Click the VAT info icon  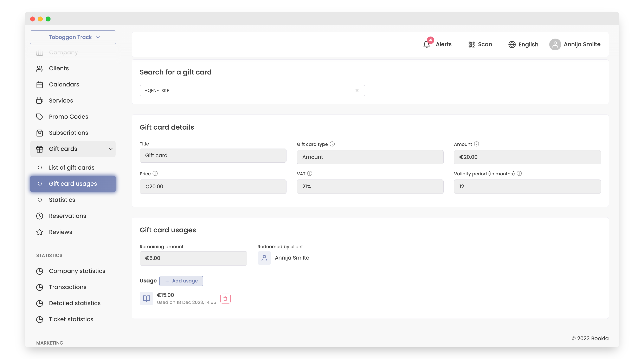point(309,173)
